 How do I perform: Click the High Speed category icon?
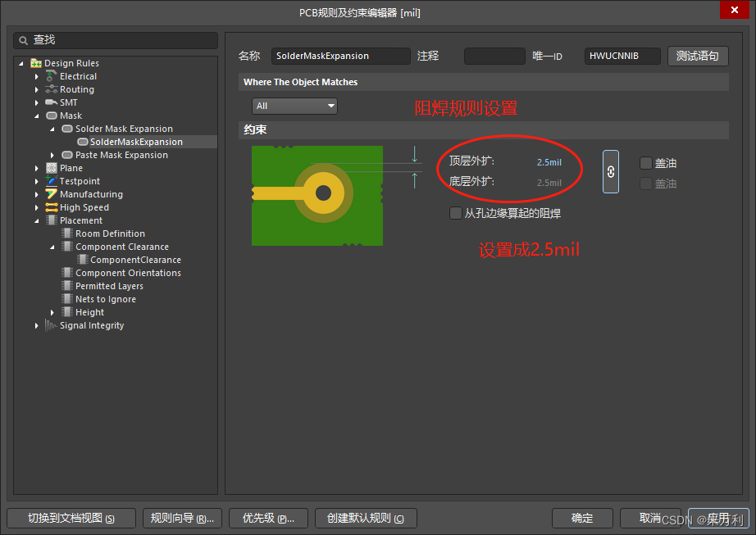[x=52, y=207]
